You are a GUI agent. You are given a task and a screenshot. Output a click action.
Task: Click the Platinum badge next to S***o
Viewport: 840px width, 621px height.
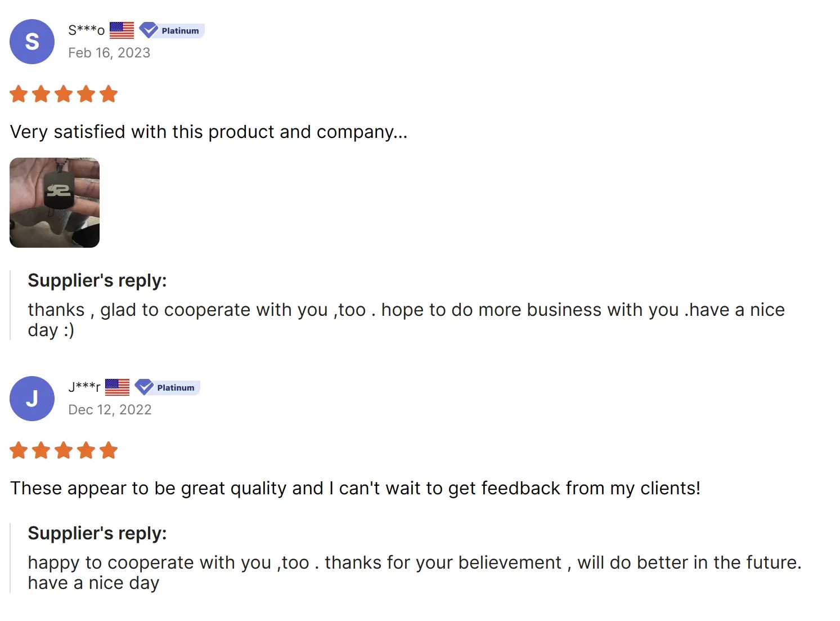coord(172,30)
